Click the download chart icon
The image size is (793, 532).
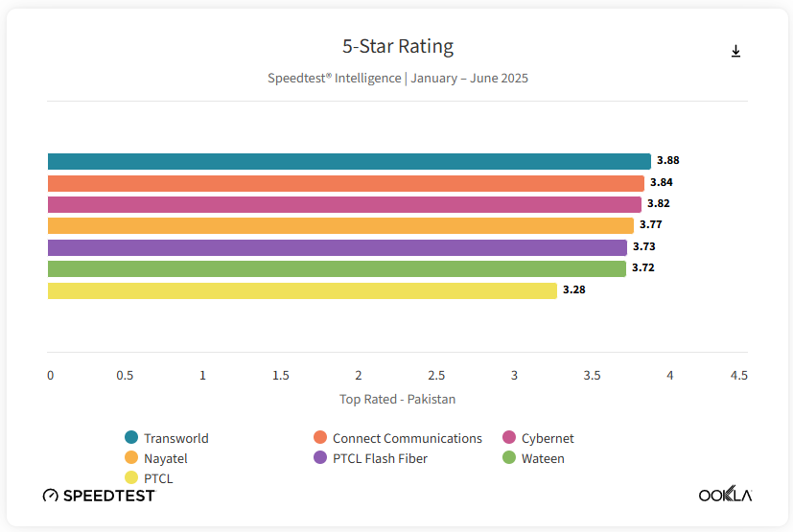point(735,52)
